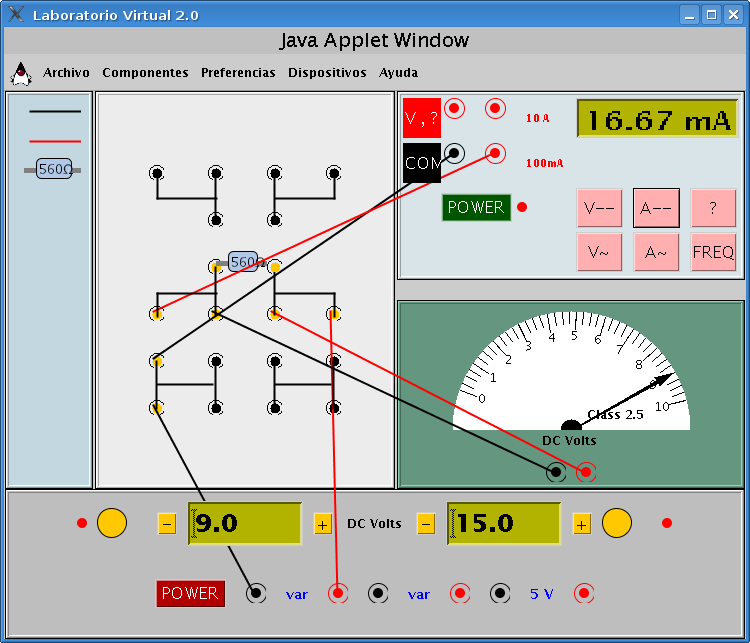Viewport: 750px width, 643px height.
Task: Click the voltmeter red positive terminal
Action: (x=586, y=471)
